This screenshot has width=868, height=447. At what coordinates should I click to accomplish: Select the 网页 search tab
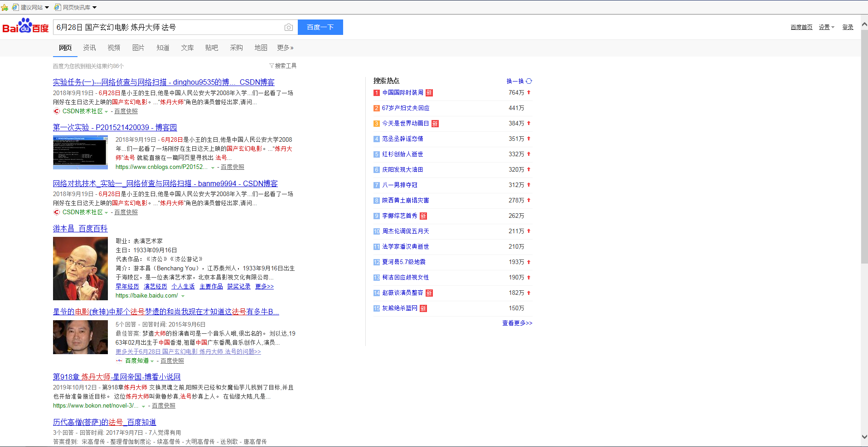[65, 48]
